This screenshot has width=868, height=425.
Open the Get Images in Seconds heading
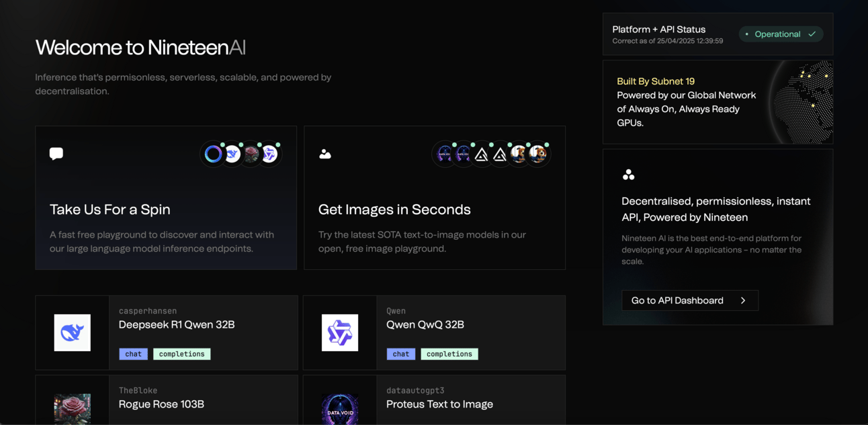pyautogui.click(x=394, y=209)
